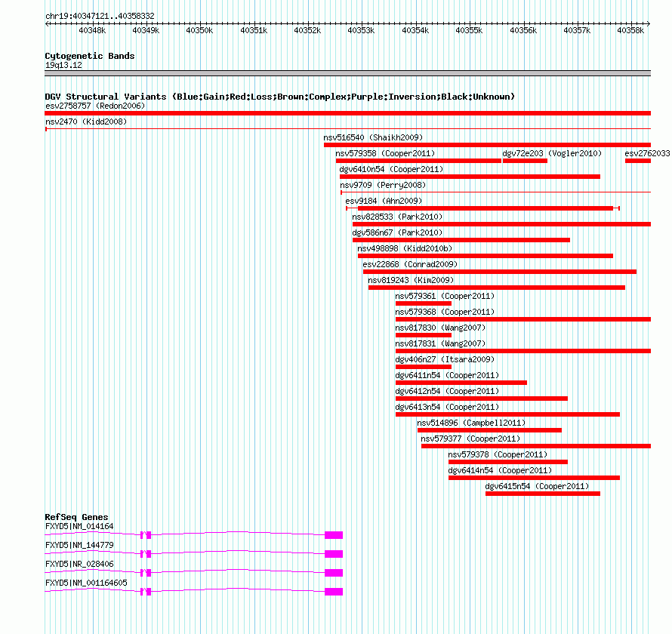Viewport: 672px width, 634px height.
Task: Click the nsv819243 (Kim2009) label
Action: [x=411, y=280]
